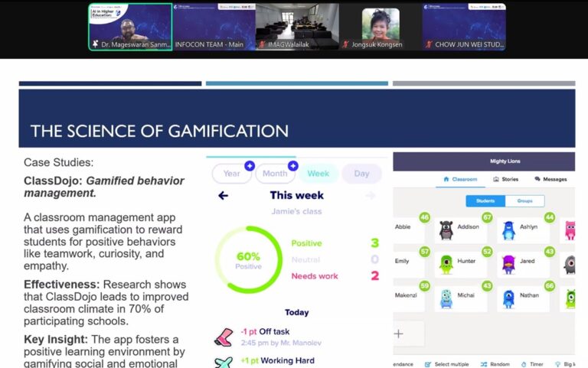Click the 'Today' heading
Screen dimensions: 588x368
[x=296, y=313]
